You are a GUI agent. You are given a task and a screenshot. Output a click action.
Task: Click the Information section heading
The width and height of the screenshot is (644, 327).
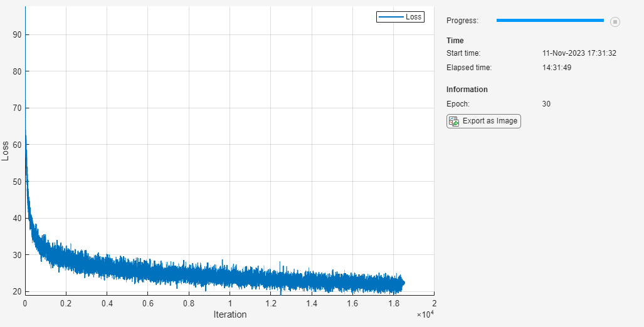[467, 90]
